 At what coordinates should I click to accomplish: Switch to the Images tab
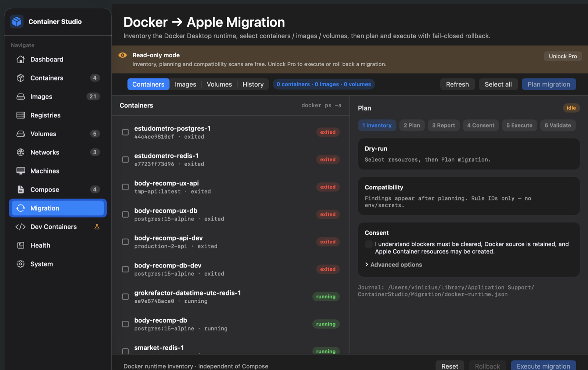tap(186, 84)
